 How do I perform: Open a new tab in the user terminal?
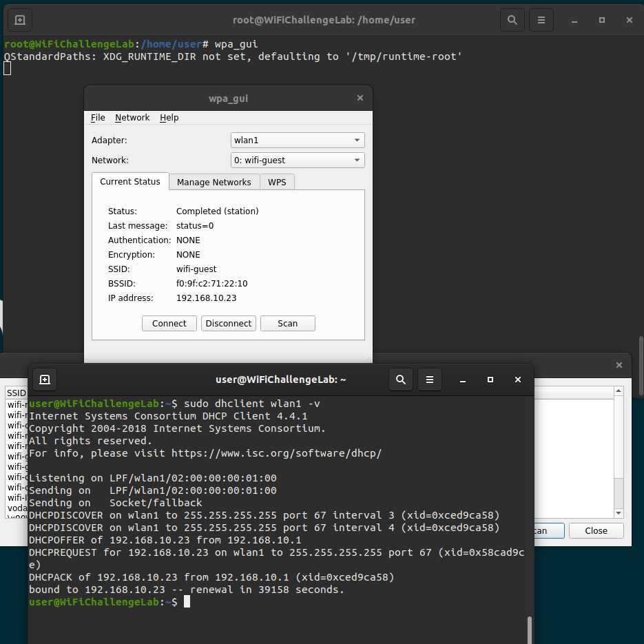click(45, 379)
